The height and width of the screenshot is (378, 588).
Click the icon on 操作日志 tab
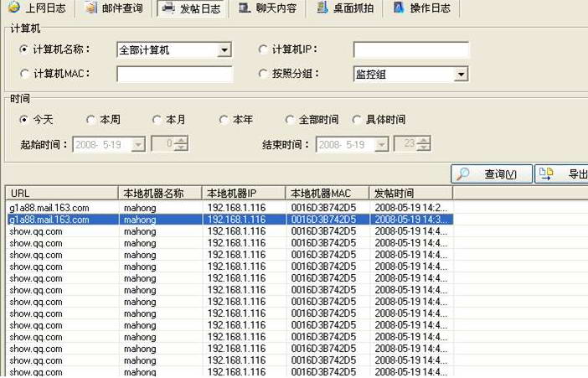[398, 7]
